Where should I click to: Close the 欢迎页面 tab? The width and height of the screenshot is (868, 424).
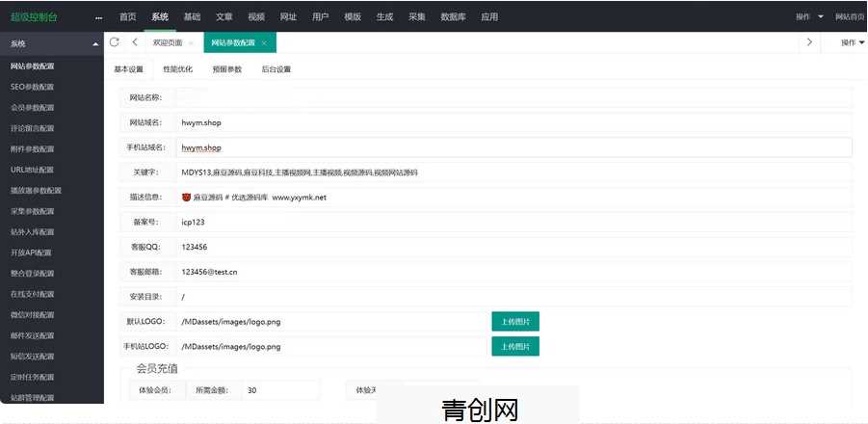click(x=191, y=42)
